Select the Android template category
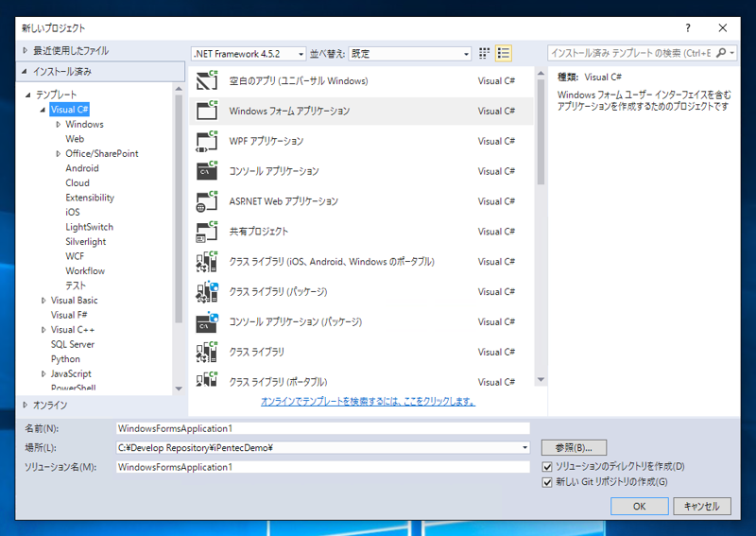This screenshot has height=536, width=756. coord(82,168)
